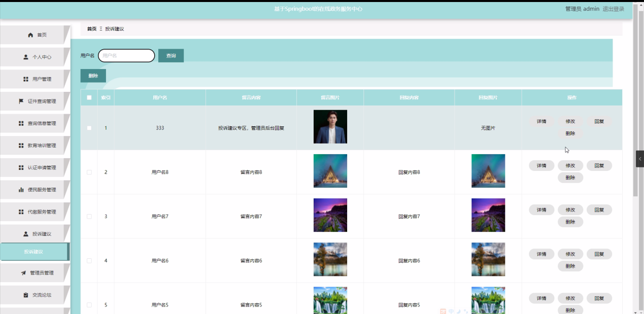
Task: Select the checkbox beside 用户名7
Action: coord(89,216)
